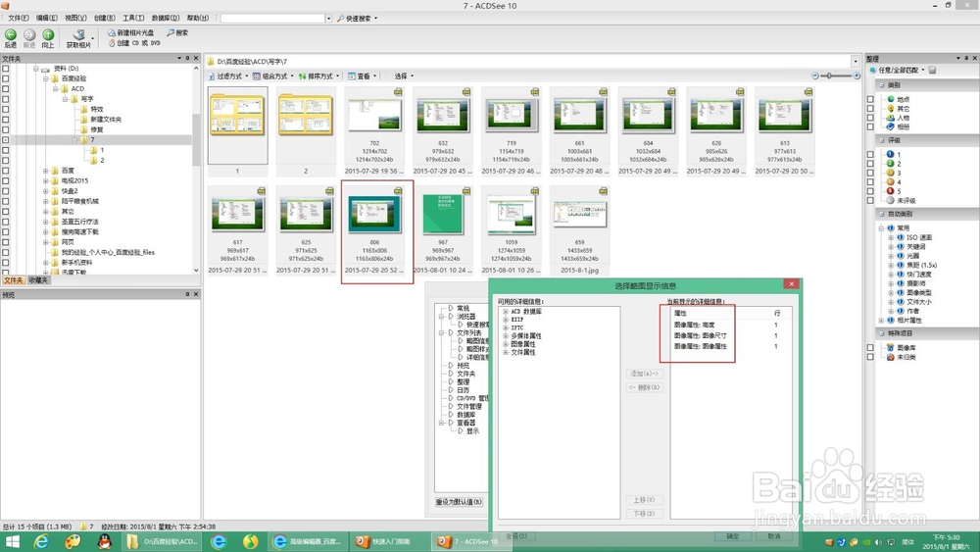Tick the checkbox beside rating 2
Screen dimensions: 980x552
tap(870, 163)
